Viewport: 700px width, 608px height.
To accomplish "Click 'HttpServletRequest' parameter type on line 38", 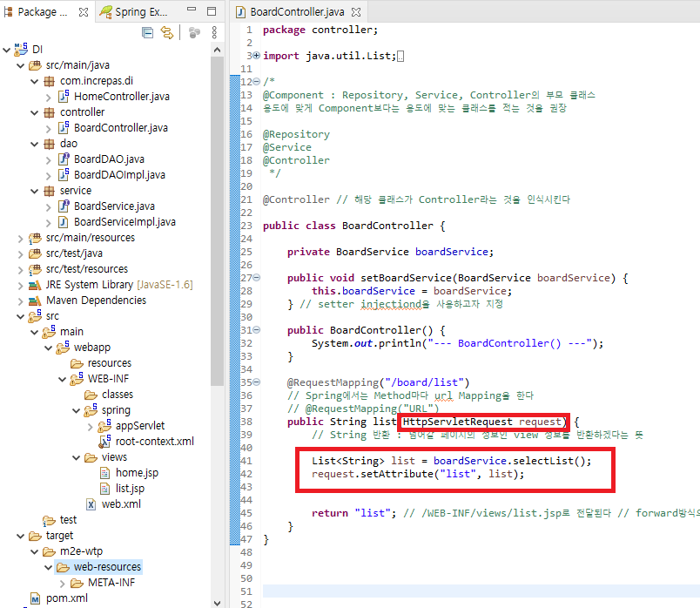I will coord(458,422).
